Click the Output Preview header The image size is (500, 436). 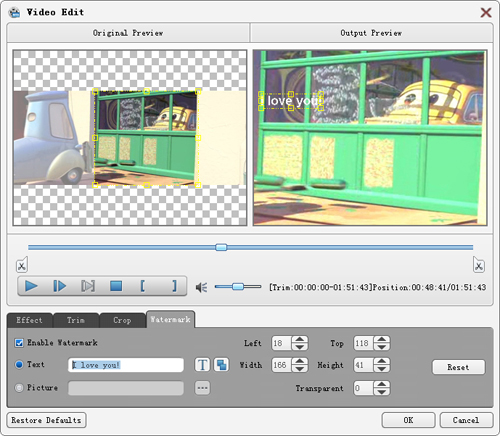click(x=371, y=33)
